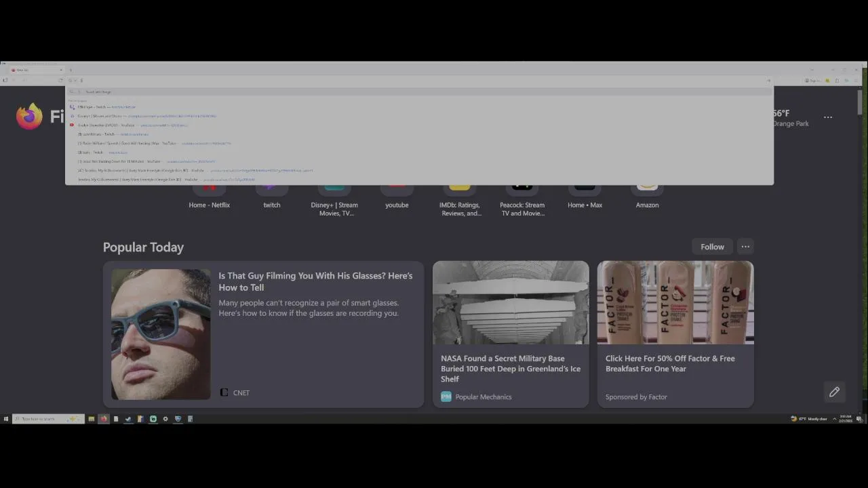Open the Peacock Stream TV shortcut
Screen dimensions: 868x488
click(522, 201)
